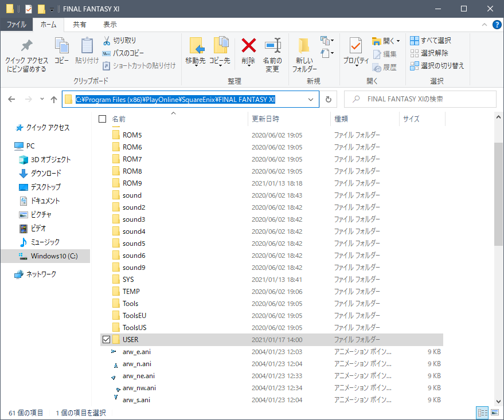Click Invert selection (選択の切り替え)

click(x=437, y=65)
